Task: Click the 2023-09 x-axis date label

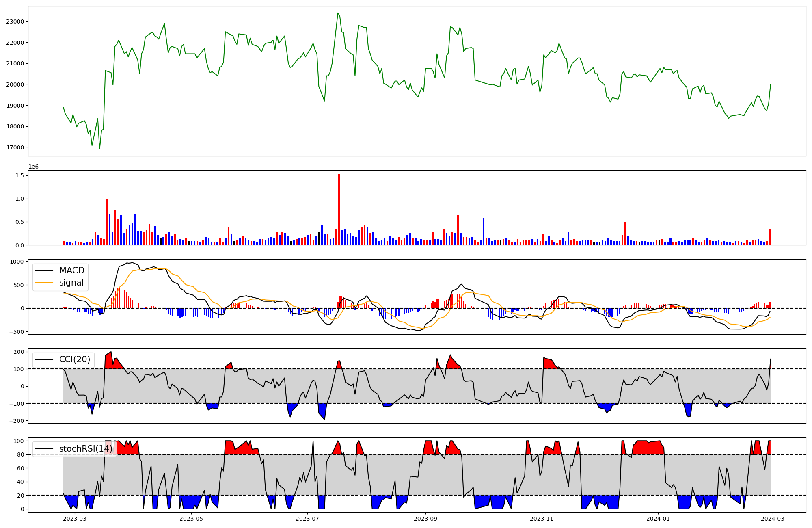Action: tap(425, 519)
